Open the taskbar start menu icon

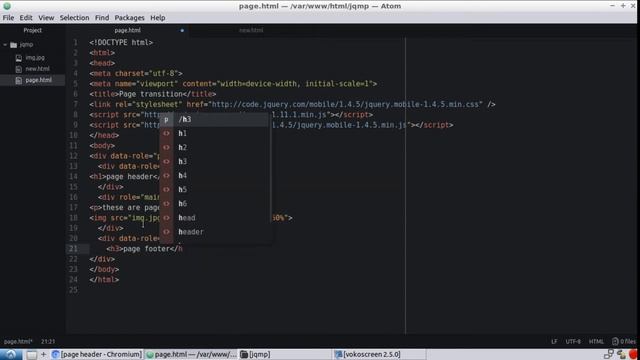[11, 354]
